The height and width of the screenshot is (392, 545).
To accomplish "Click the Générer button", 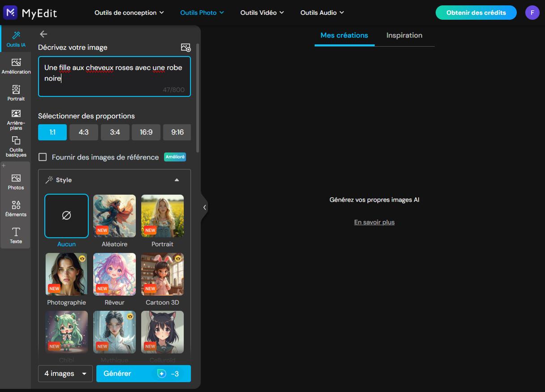I will pyautogui.click(x=143, y=374).
